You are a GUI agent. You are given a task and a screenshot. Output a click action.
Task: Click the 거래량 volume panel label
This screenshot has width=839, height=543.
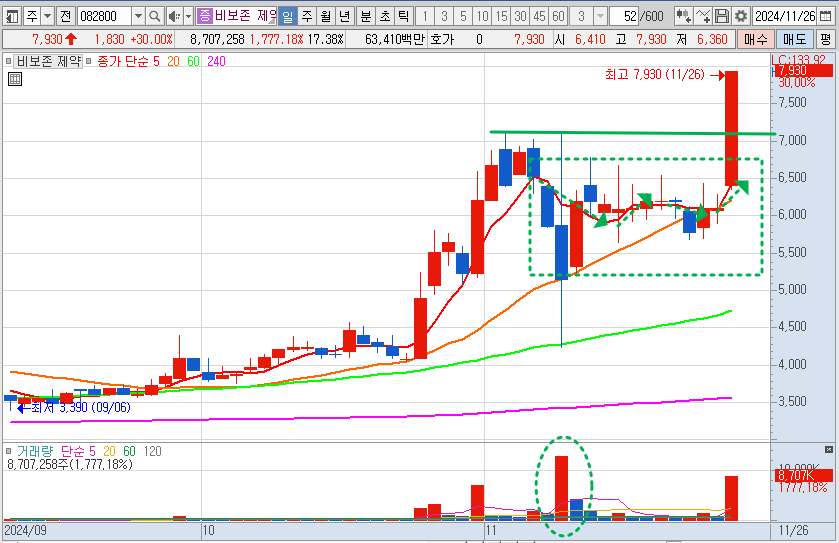(x=34, y=452)
